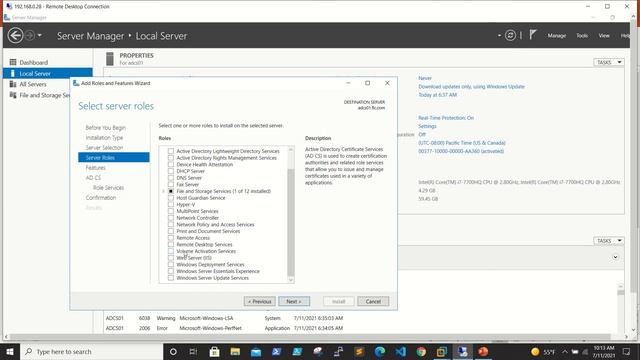Image resolution: width=640 pixels, height=360 pixels.
Task: Open the View menu
Action: coord(604,36)
